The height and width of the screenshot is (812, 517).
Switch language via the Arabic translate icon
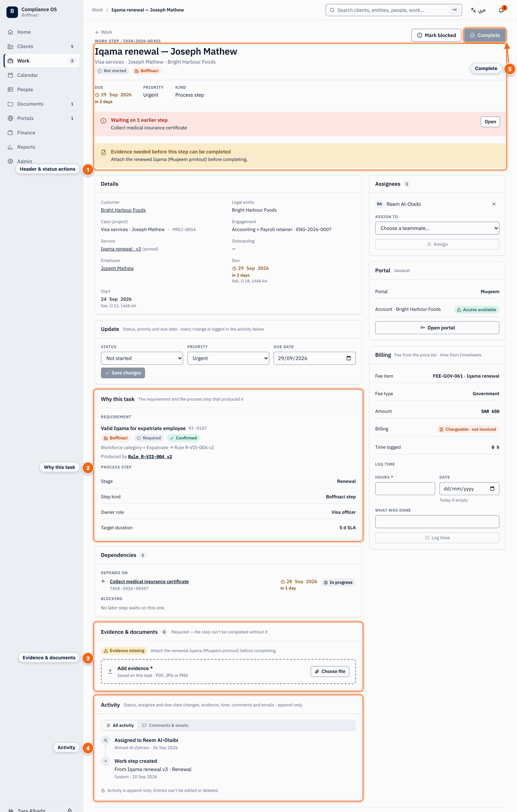[x=473, y=10]
